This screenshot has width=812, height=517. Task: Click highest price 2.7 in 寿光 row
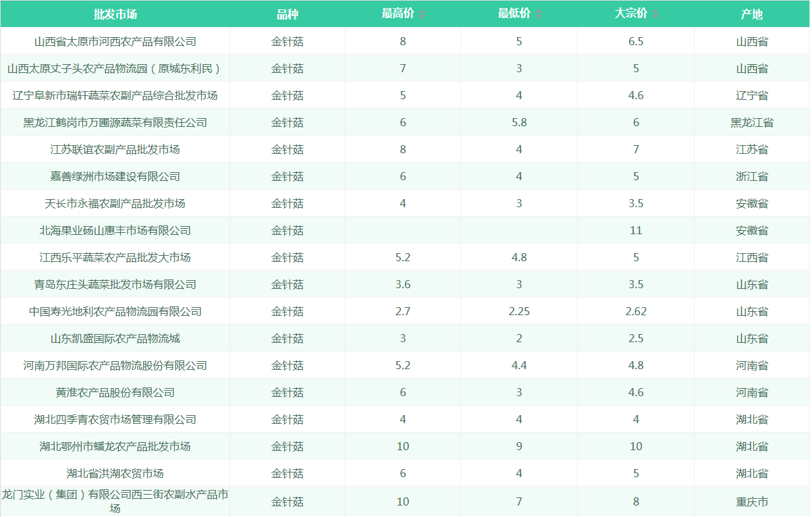[403, 311]
